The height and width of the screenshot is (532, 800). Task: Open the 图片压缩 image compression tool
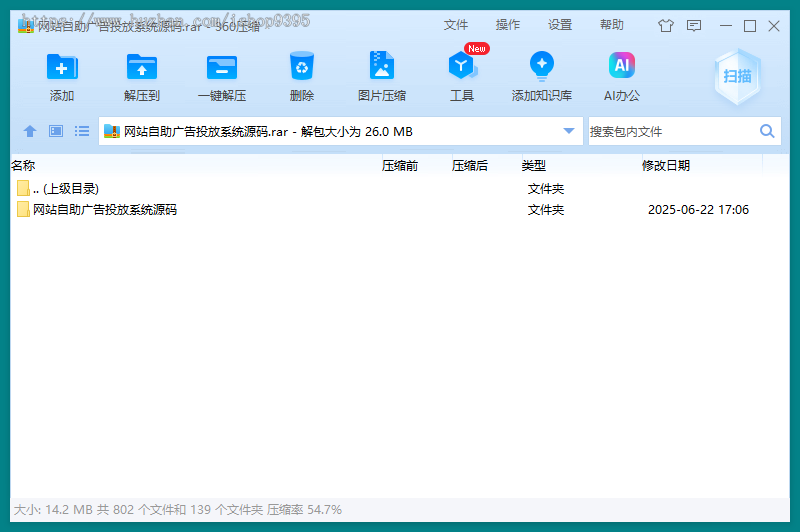tap(382, 65)
